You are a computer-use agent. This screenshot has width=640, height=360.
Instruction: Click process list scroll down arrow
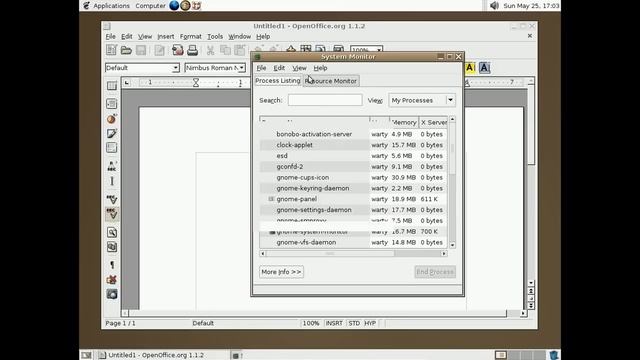pyautogui.click(x=452, y=245)
